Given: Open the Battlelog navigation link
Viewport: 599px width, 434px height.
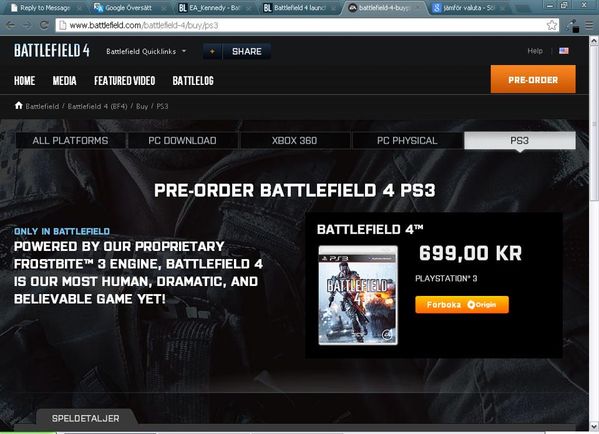Looking at the screenshot, I should tap(193, 81).
